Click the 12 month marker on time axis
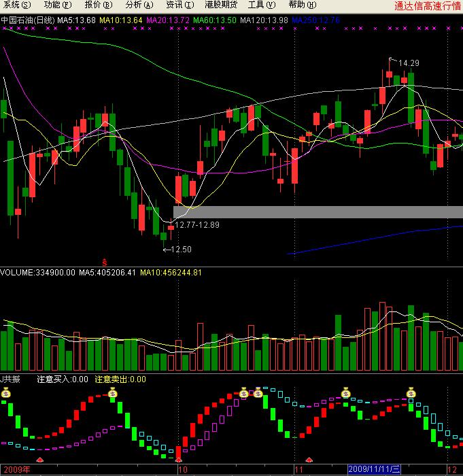 [452, 470]
